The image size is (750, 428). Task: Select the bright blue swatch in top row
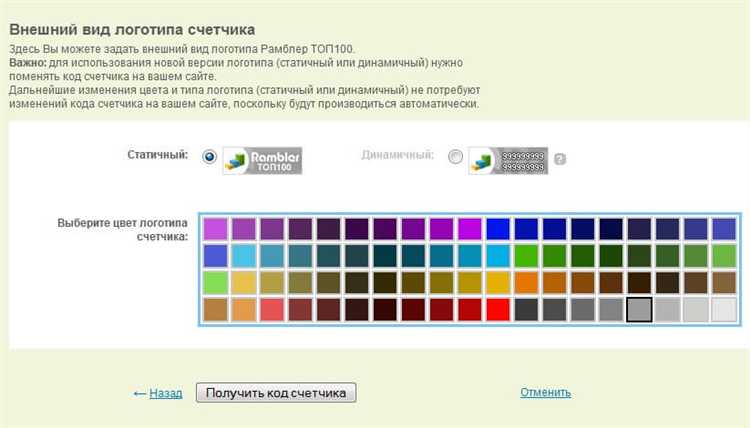click(x=498, y=229)
